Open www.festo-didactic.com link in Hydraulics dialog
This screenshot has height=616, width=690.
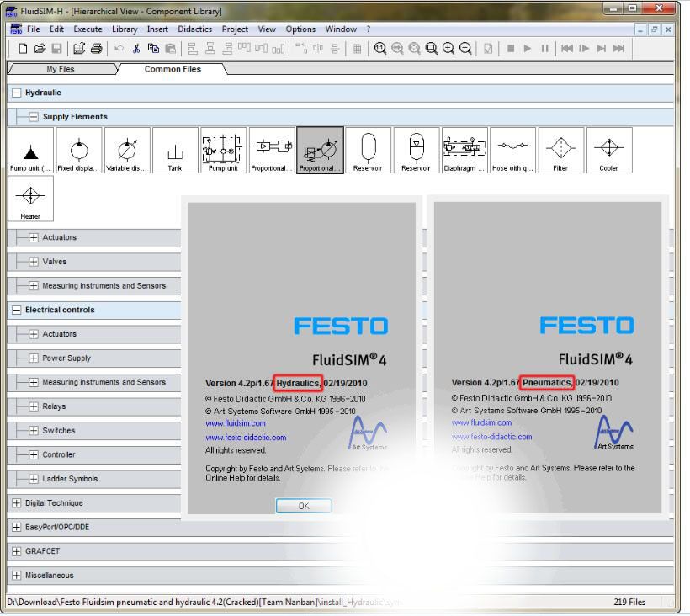(246, 438)
